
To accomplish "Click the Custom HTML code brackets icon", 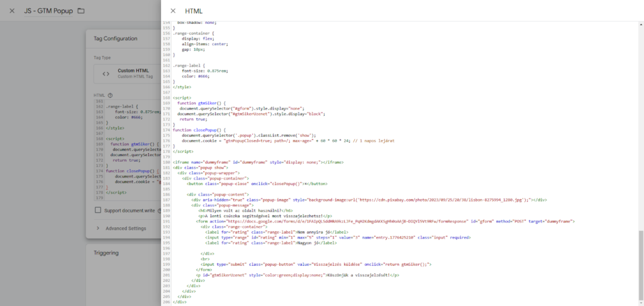I will tap(106, 74).
